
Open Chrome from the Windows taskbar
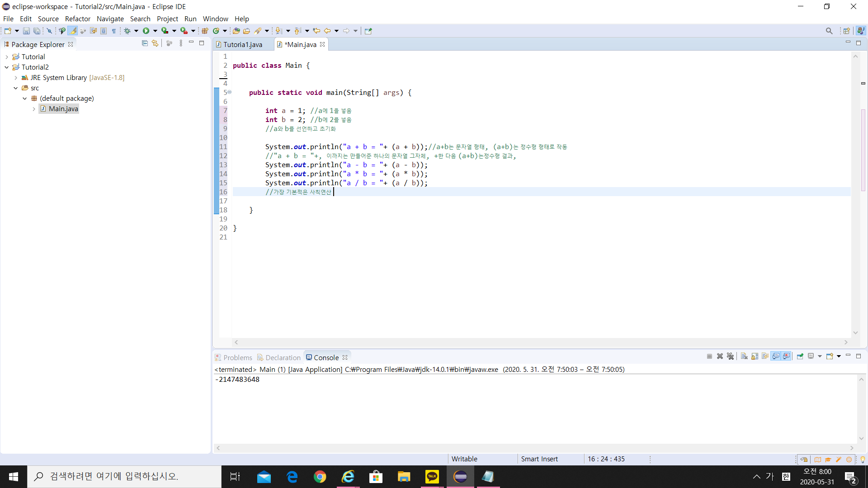[320, 477]
